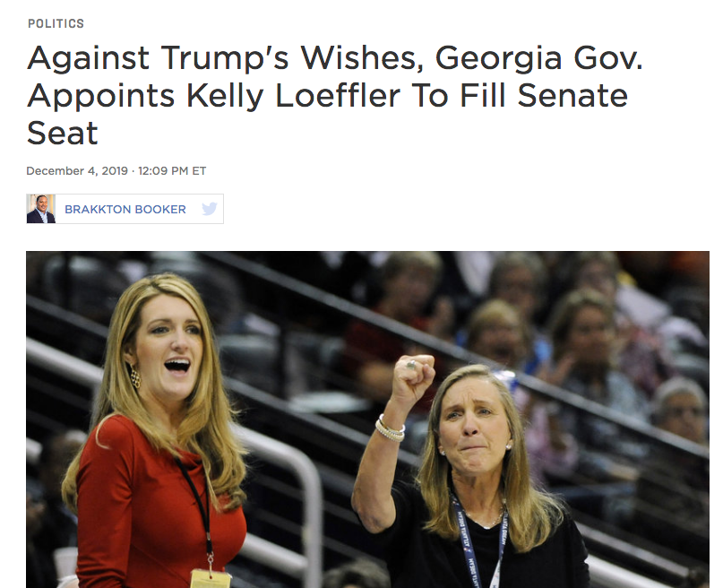Click the pearl bracelets on the raised wrist
Image resolution: width=723 pixels, height=588 pixels.
(x=390, y=428)
